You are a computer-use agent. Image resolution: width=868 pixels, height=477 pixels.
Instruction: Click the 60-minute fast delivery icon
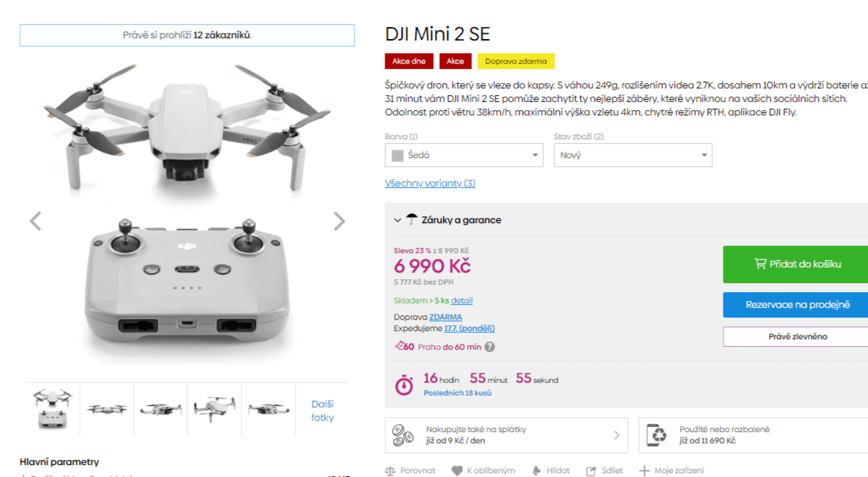pos(404,346)
